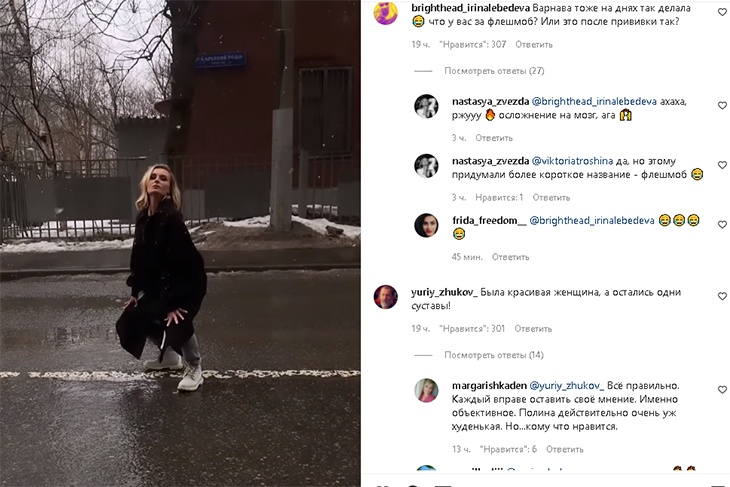Open yuriy_zhukov_'s profile avatar
Image resolution: width=730 pixels, height=487 pixels.
coord(385,297)
